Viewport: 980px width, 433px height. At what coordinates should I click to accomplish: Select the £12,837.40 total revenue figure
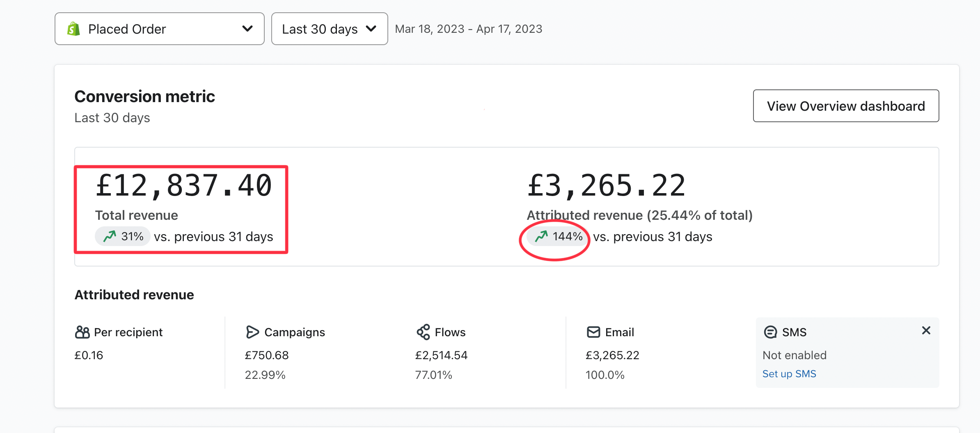[183, 186]
